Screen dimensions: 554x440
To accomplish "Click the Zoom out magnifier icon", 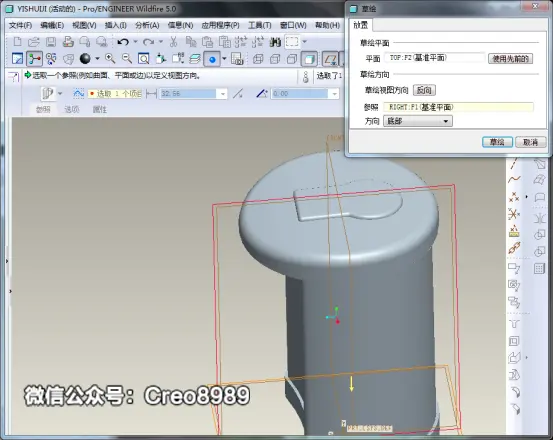I will 126,59.
